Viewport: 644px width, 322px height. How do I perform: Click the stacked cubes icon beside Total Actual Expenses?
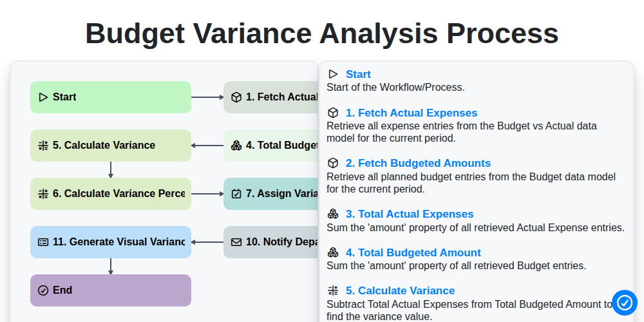pyautogui.click(x=333, y=214)
